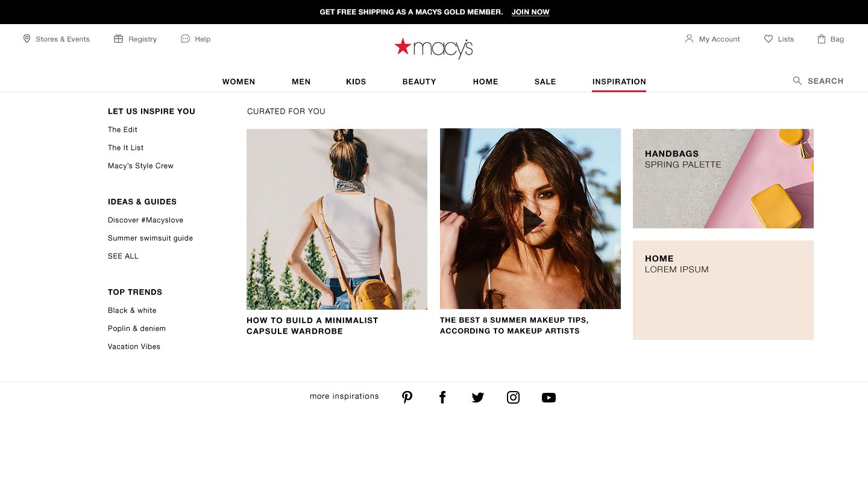Screen dimensions: 868x482
Task: Click the gift box icon beside Registry
Action: 118,39
